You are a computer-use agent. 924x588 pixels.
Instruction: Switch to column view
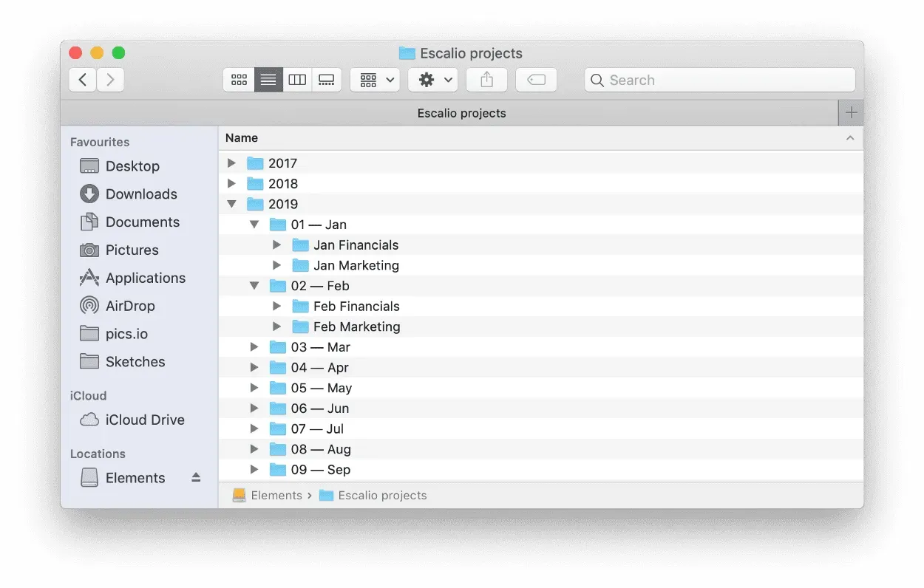coord(297,79)
